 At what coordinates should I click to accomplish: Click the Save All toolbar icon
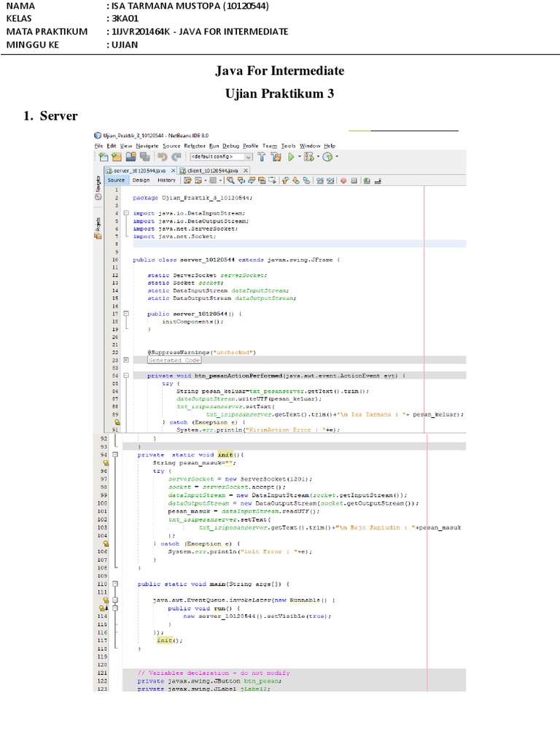coord(144,157)
